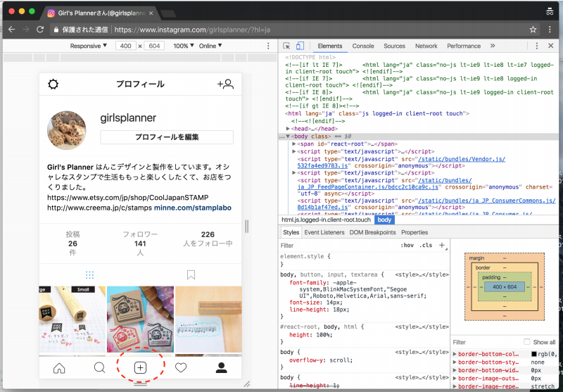Click the 400 × 604 box model content

pos(505,287)
